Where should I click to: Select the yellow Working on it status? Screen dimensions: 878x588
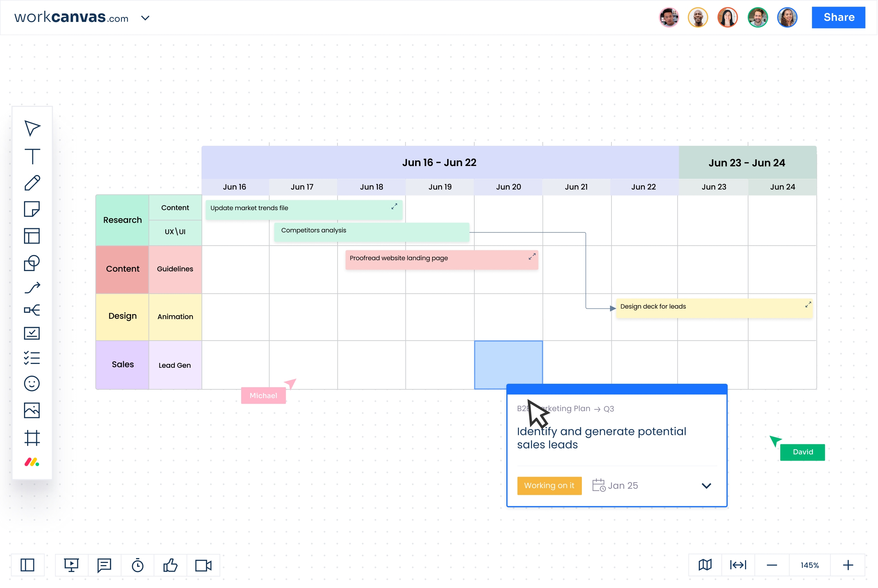point(549,485)
